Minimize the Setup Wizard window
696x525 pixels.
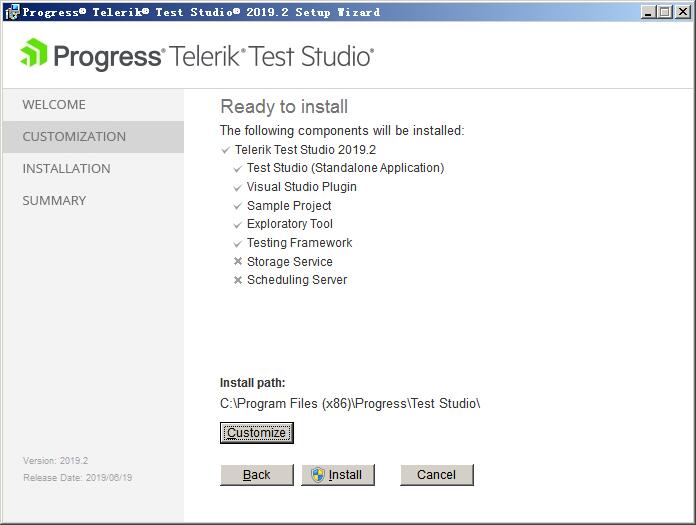[648, 12]
